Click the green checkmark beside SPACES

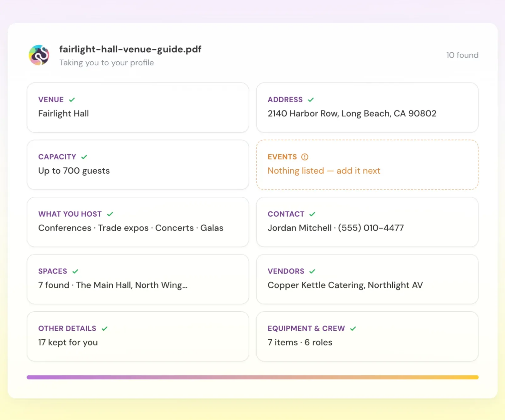click(75, 271)
